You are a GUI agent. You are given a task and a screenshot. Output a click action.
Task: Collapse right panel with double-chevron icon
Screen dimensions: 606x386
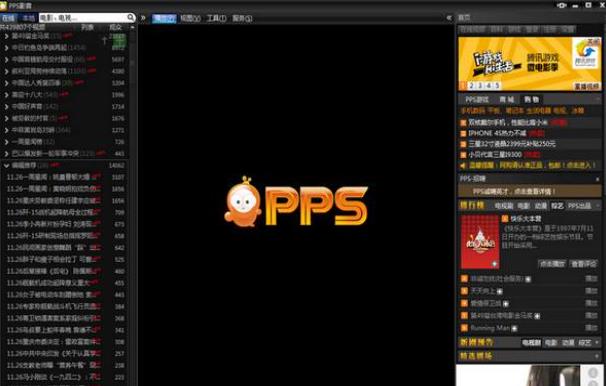click(449, 18)
